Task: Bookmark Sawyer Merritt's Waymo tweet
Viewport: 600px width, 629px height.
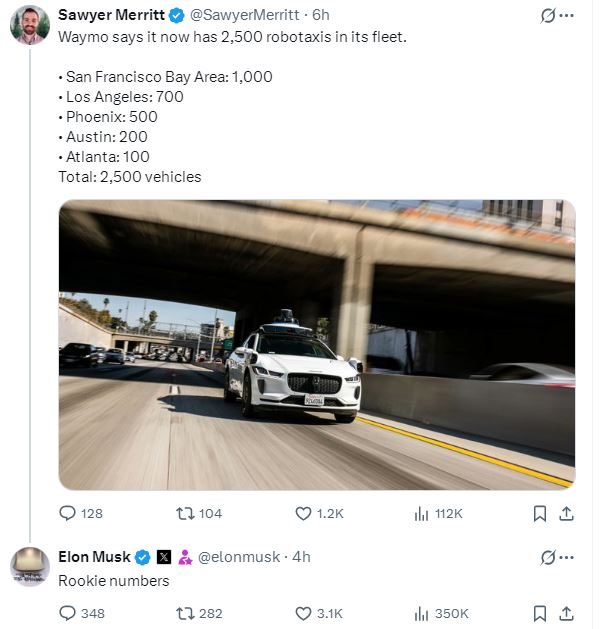Action: [x=540, y=513]
